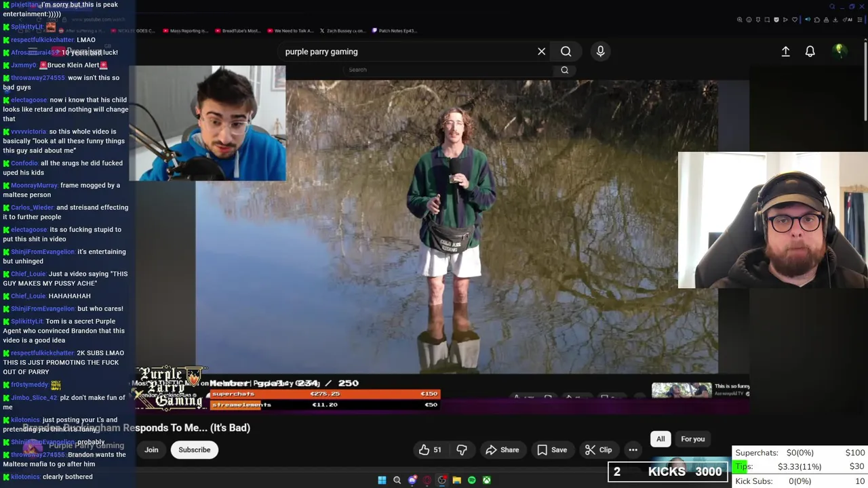
Task: Clear the YouTube search box with X
Action: tap(541, 52)
